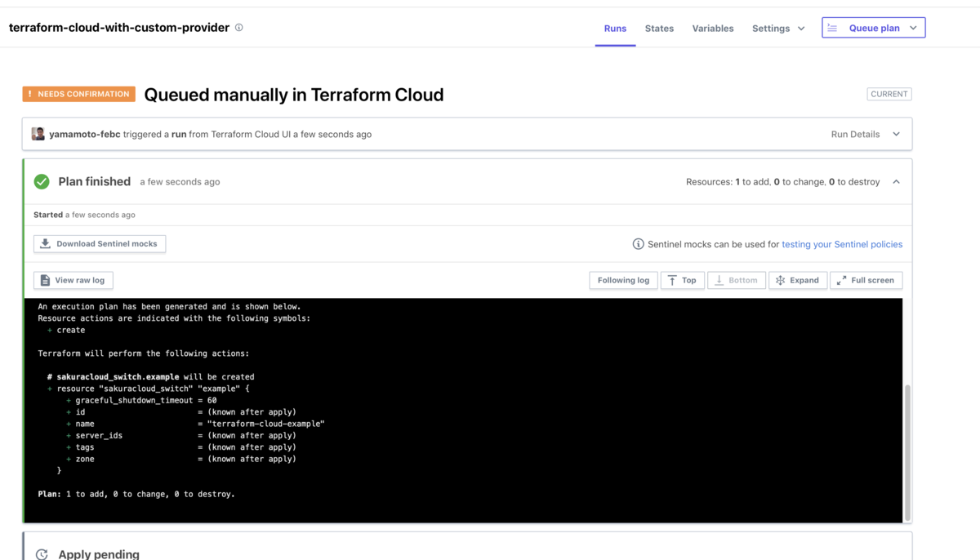Viewport: 980px width, 560px height.
Task: Toggle the Following log button
Action: pyautogui.click(x=623, y=280)
